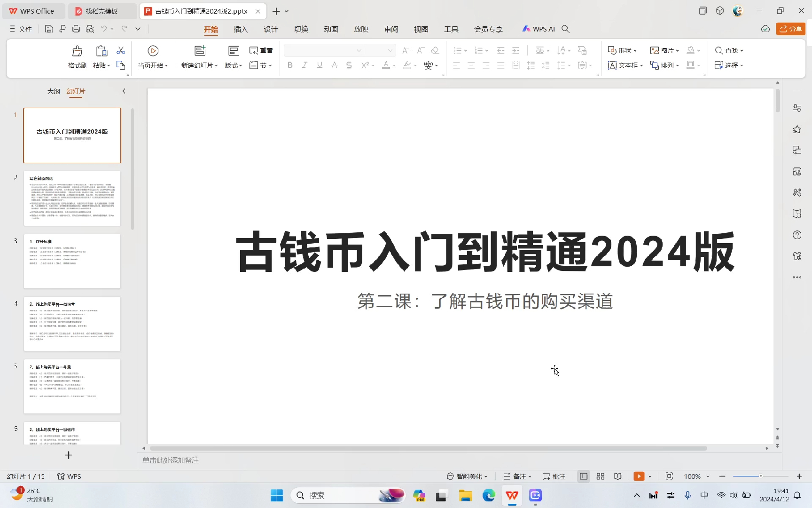Click the Share (分享) button

pyautogui.click(x=790, y=29)
